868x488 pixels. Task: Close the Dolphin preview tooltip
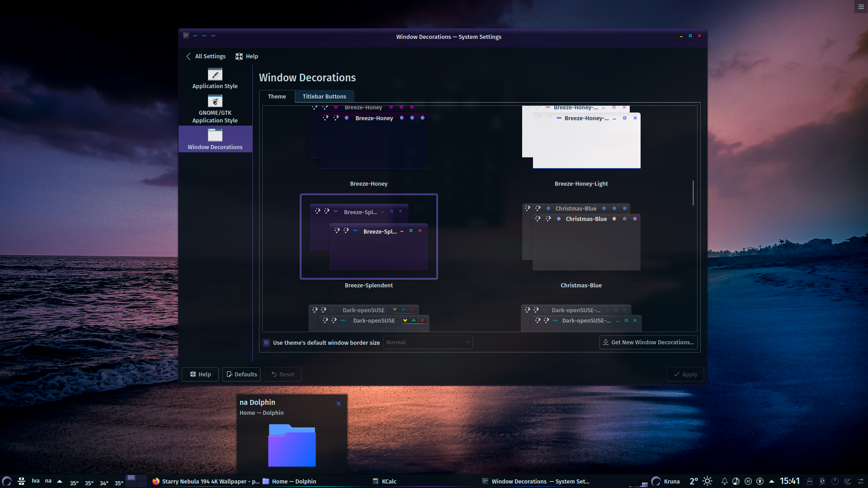[339, 404]
